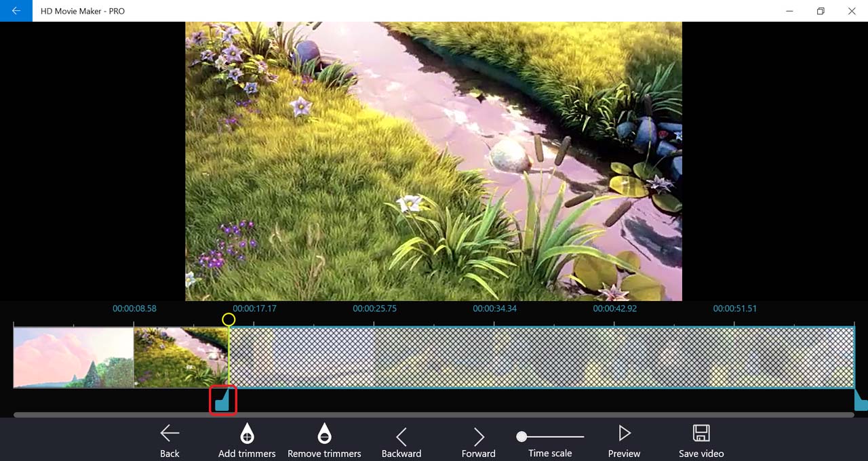Step Forward with the right chevron

tap(479, 437)
